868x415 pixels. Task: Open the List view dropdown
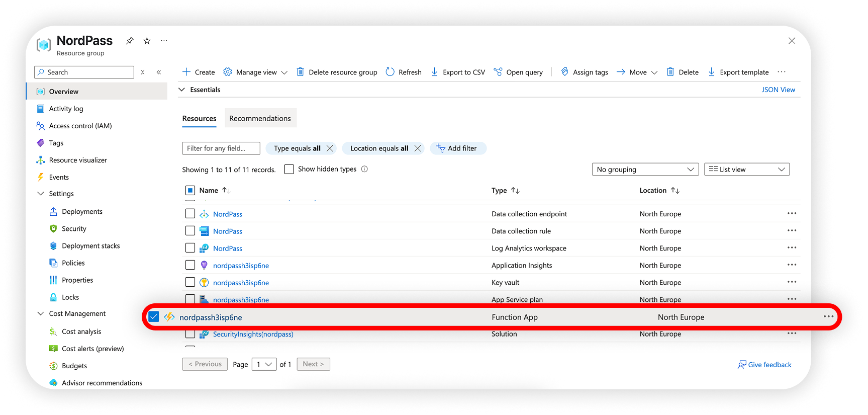747,170
